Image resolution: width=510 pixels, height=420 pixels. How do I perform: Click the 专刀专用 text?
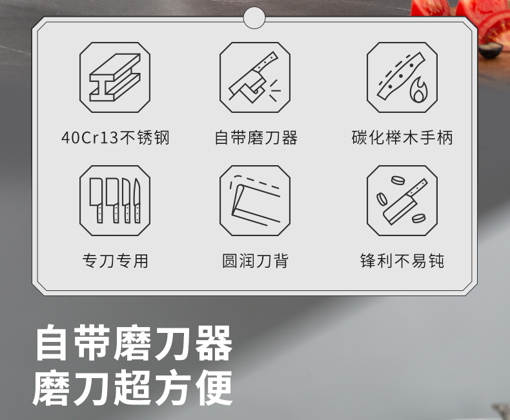pos(115,261)
